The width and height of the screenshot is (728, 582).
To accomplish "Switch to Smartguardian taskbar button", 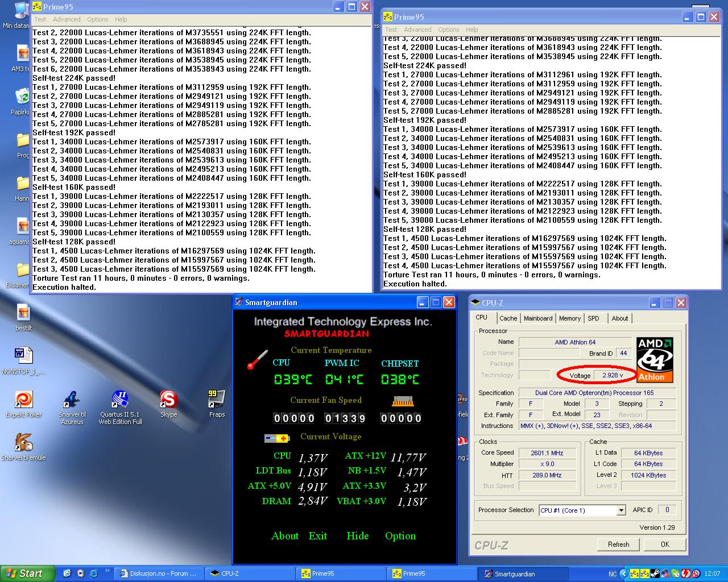I will 522,573.
